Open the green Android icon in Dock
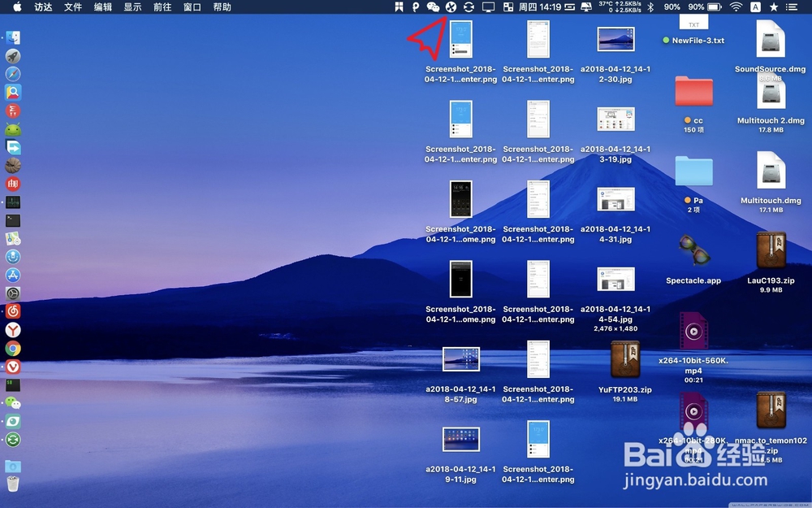 [13, 129]
